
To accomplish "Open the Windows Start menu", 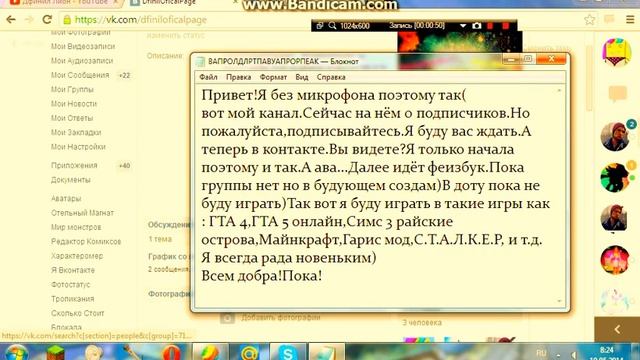I will 16,352.
